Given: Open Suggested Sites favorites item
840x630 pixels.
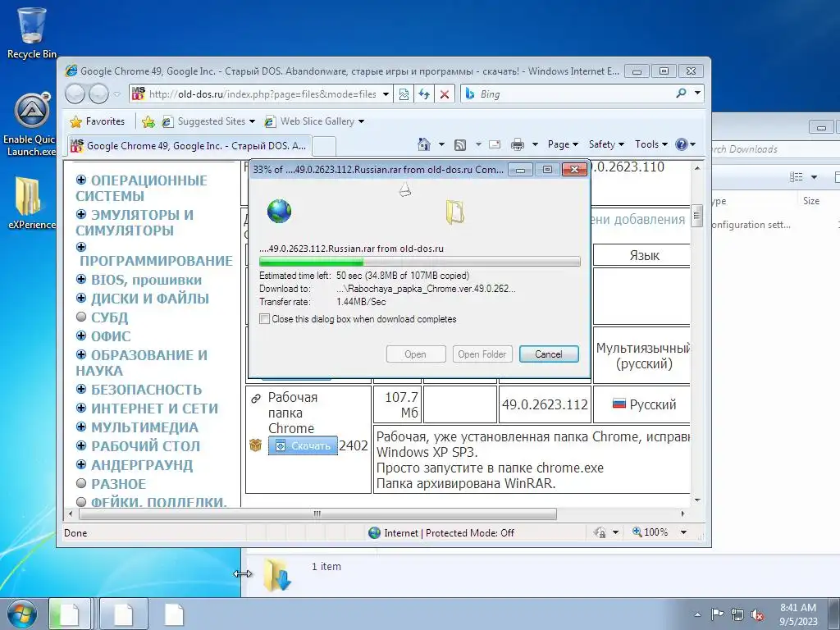Looking at the screenshot, I should [208, 121].
